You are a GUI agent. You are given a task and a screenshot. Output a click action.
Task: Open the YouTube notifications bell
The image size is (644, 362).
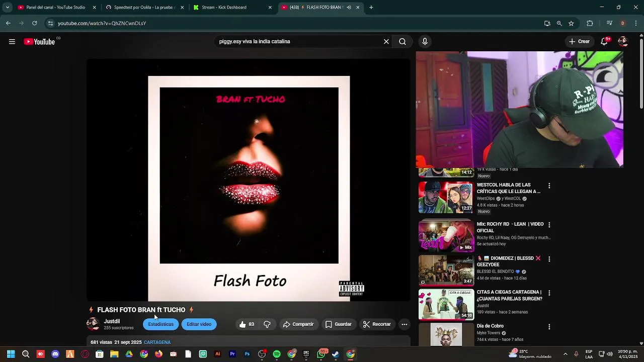pyautogui.click(x=605, y=42)
